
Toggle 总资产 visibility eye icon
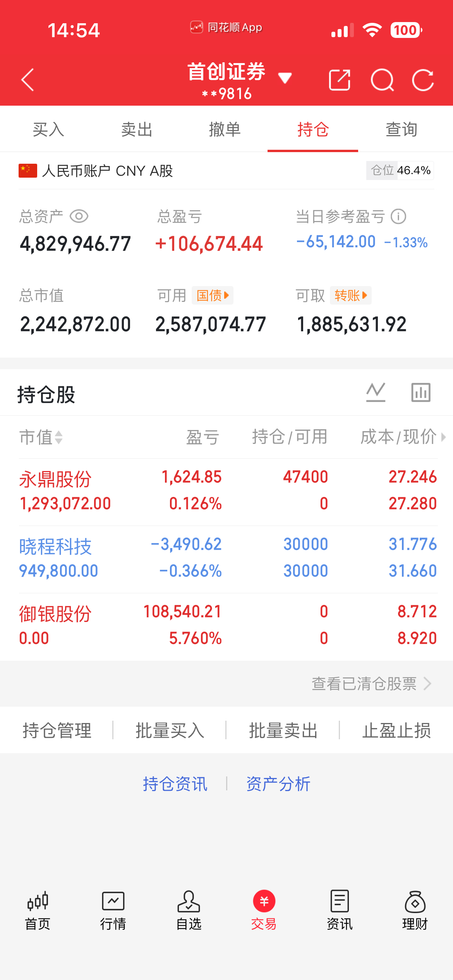79,216
